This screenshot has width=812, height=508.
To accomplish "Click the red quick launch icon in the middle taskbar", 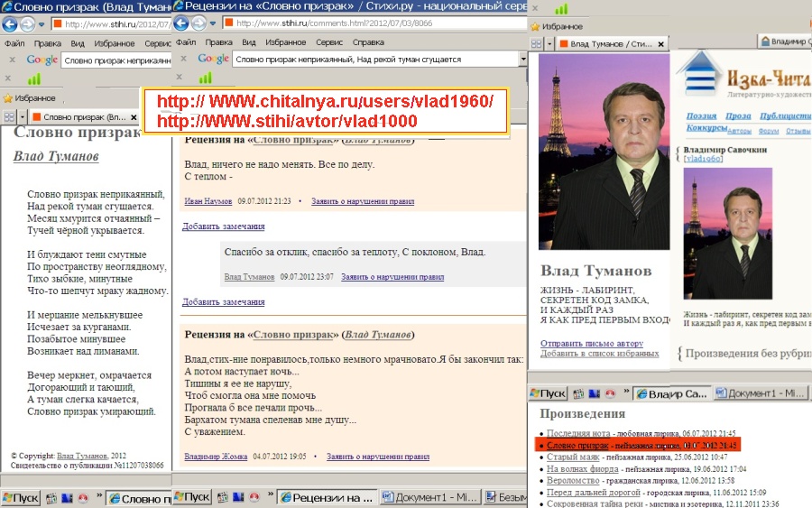I will pos(254,496).
